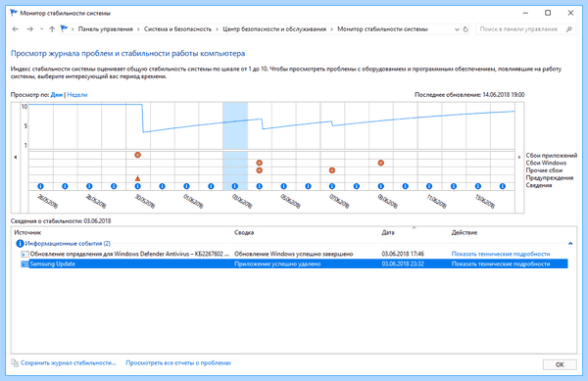588x381 pixels.
Task: Click the Windows Defender update row icon
Action: (24, 254)
